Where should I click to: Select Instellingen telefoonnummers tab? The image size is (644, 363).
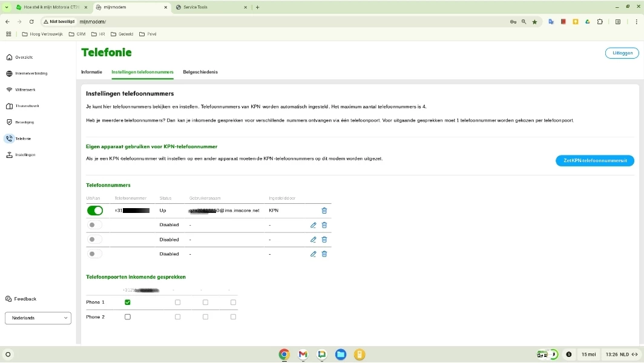click(x=142, y=72)
